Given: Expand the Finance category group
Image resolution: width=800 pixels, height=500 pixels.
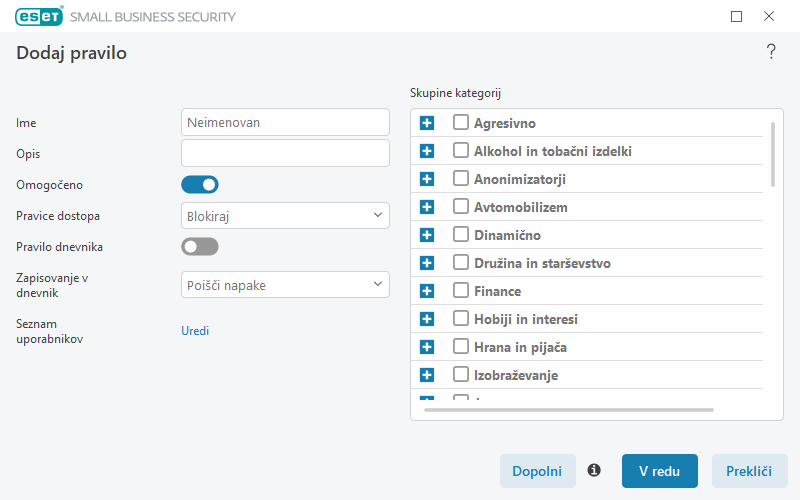Looking at the screenshot, I should tap(427, 291).
